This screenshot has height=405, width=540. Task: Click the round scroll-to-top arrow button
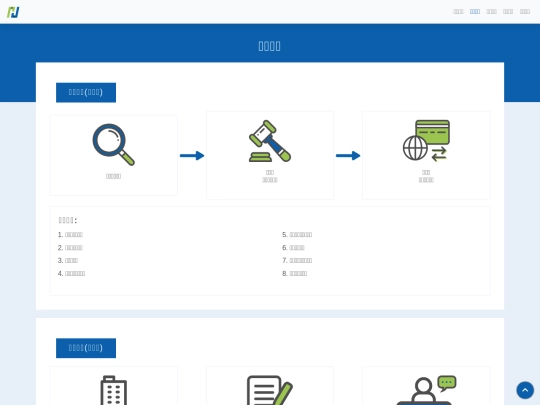click(x=525, y=390)
